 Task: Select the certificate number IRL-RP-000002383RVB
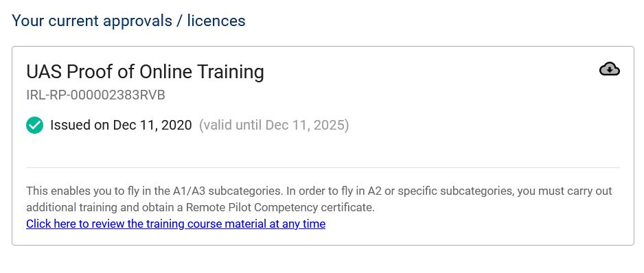pos(95,95)
